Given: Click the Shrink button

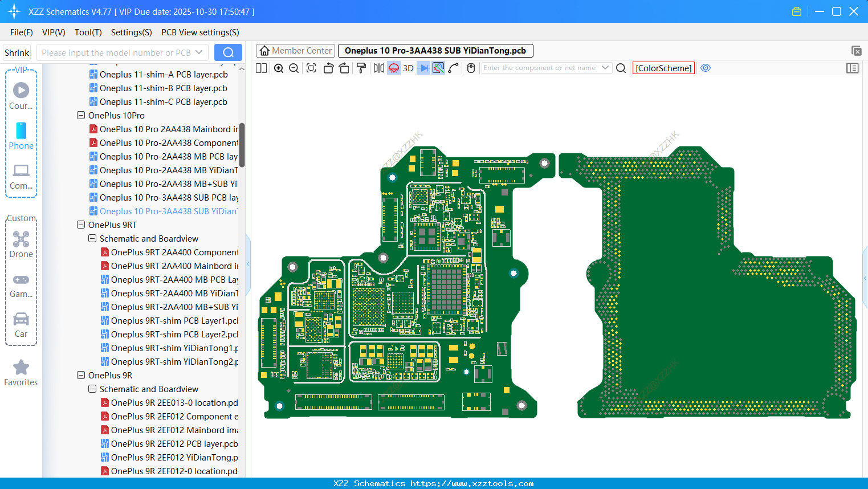Looking at the screenshot, I should pos(17,52).
